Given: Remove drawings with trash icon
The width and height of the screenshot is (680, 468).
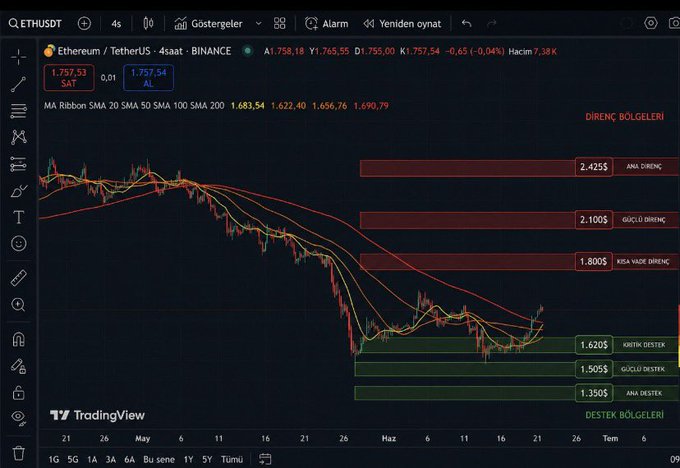Looking at the screenshot, I should coord(19,453).
